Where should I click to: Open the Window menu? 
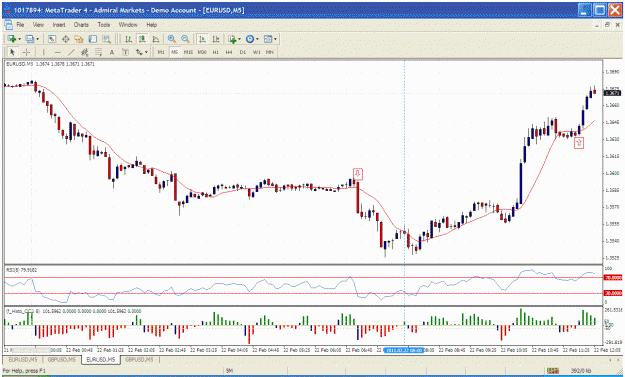pyautogui.click(x=128, y=25)
